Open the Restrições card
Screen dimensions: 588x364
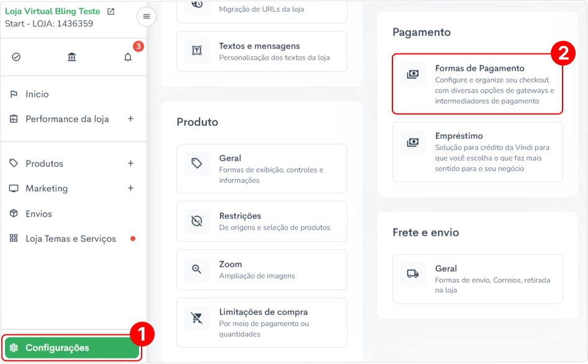262,221
